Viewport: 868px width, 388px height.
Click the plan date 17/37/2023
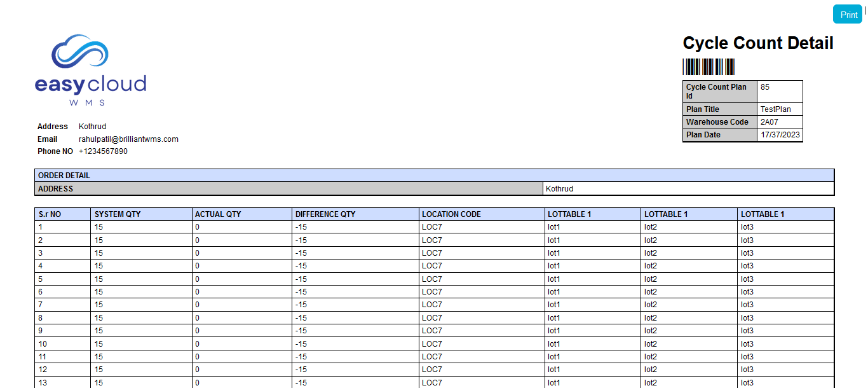[x=780, y=135]
